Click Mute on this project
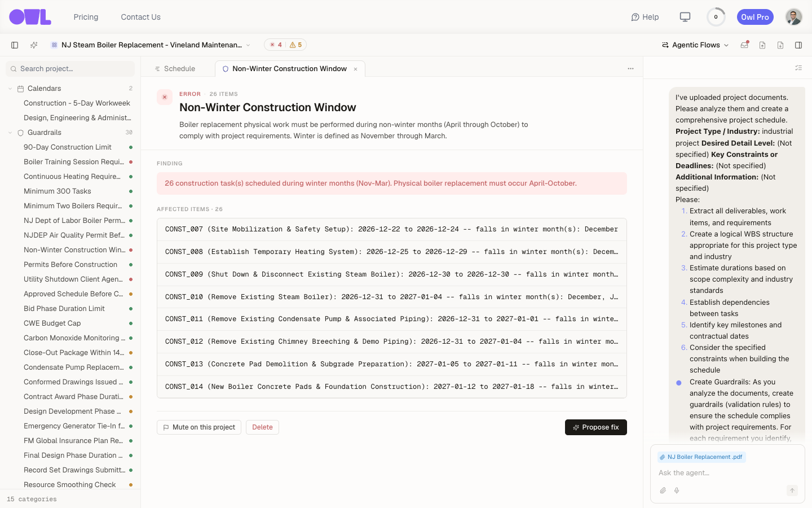This screenshot has width=812, height=508. pyautogui.click(x=199, y=427)
